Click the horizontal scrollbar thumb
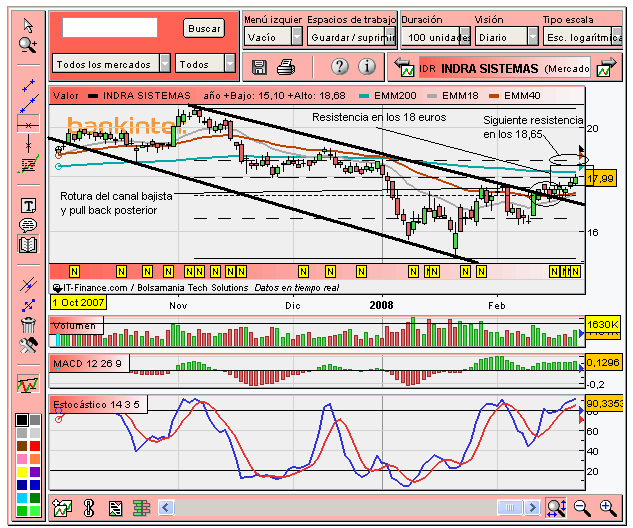 tap(510, 507)
